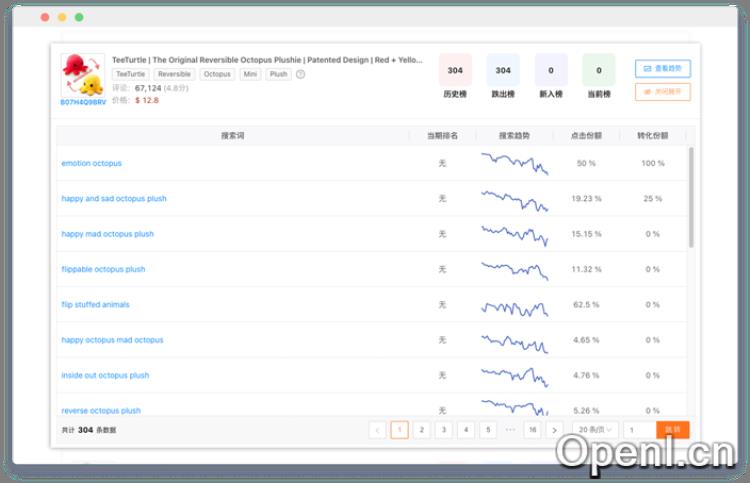This screenshot has width=750, height=483.
Task: Open 'happy and sad octopus plush' keyword
Action: (x=114, y=198)
